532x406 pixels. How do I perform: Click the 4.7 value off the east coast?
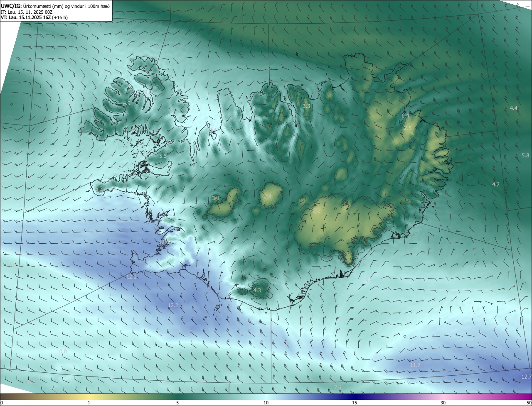pos(495,184)
